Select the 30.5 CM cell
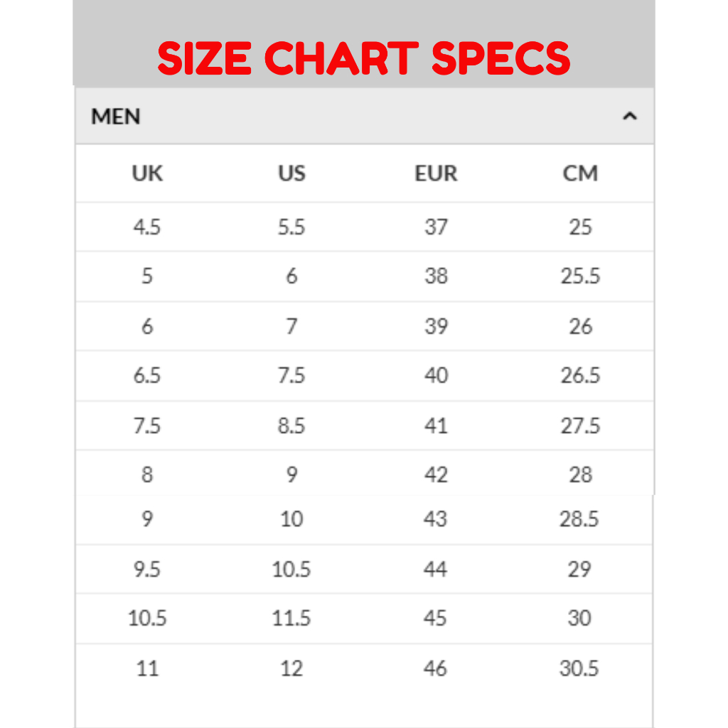The width and height of the screenshot is (728, 728). (x=579, y=668)
